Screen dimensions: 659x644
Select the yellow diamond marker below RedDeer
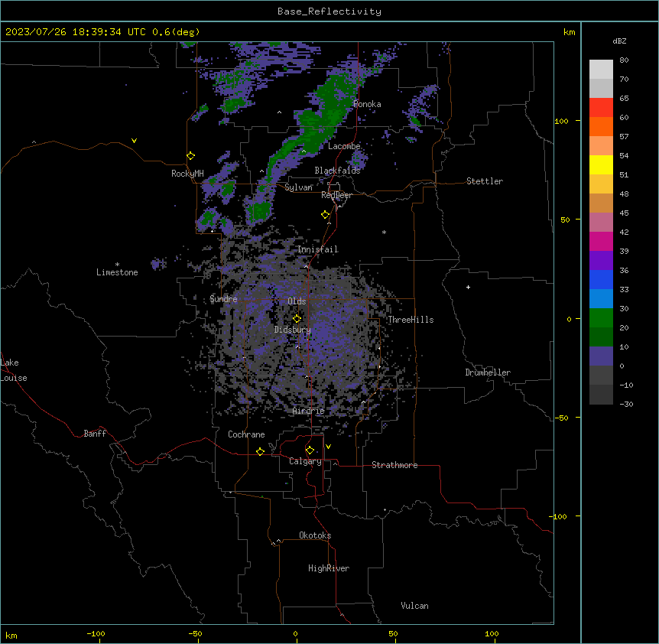[326, 215]
